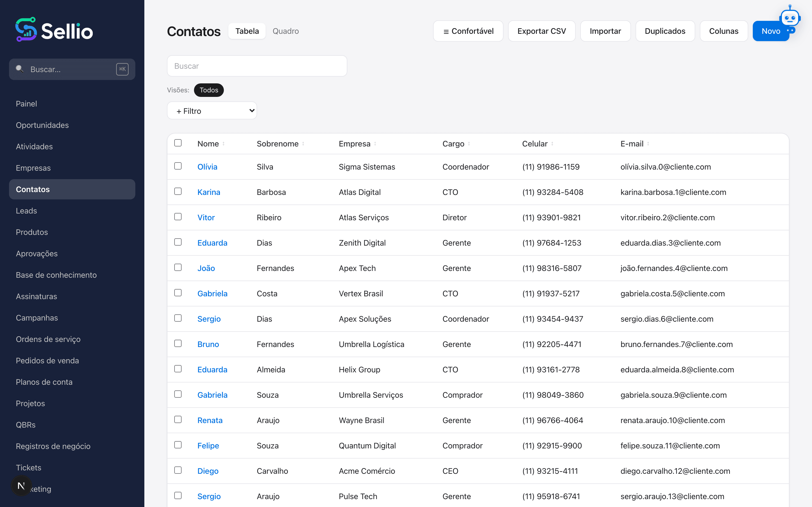Screen dimensions: 812x507
Task: Click the sidebar search magnifier icon
Action: [x=19, y=69]
